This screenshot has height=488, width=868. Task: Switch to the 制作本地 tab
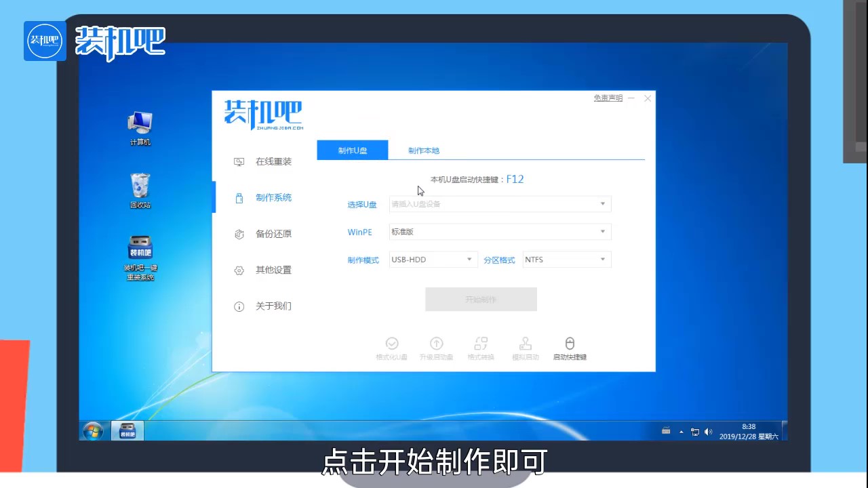click(423, 150)
